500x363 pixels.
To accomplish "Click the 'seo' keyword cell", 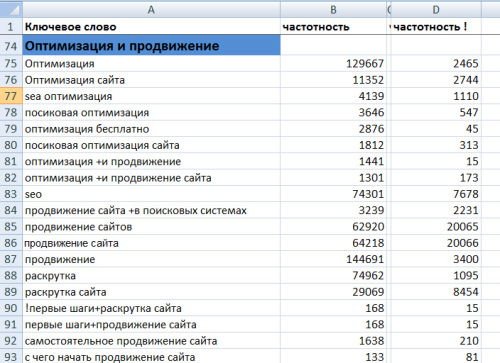I will 151,194.
